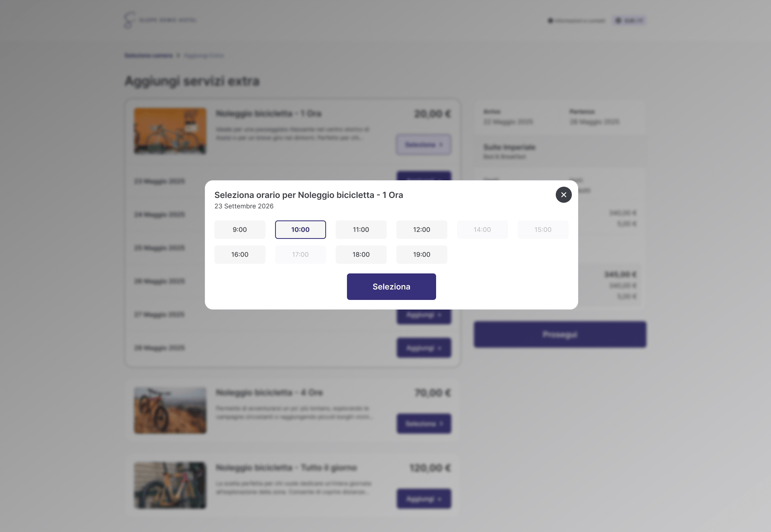Open the language and currency dropdown
The image size is (771, 532).
tap(629, 20)
